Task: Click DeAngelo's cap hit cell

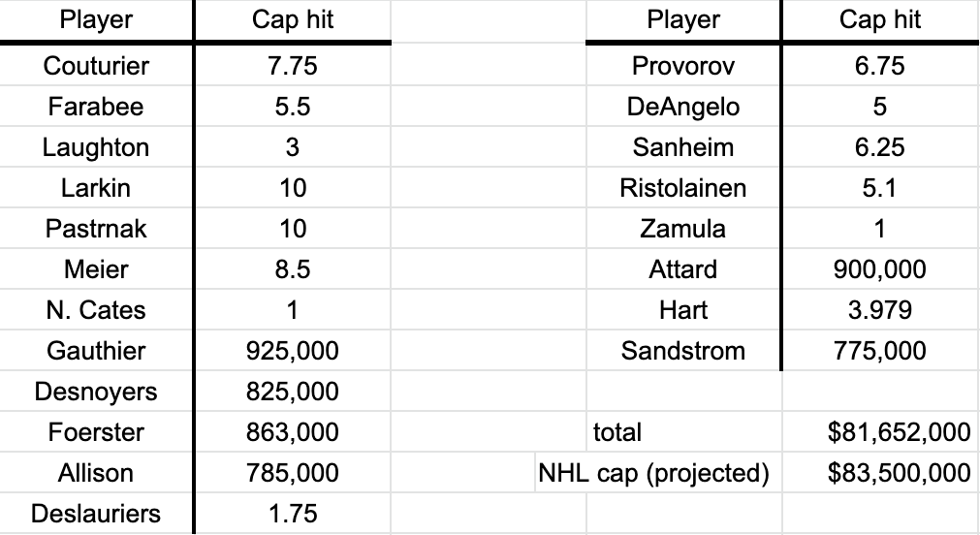Action: (x=879, y=107)
